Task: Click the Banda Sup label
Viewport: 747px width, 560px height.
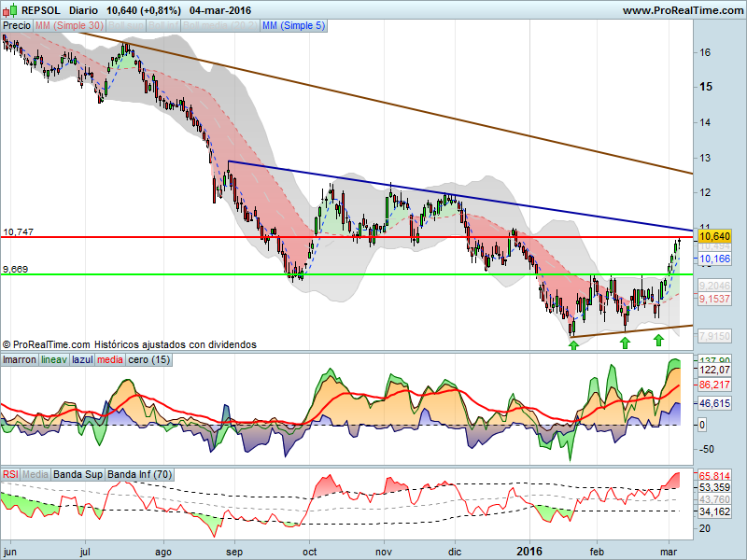Action: click(78, 474)
